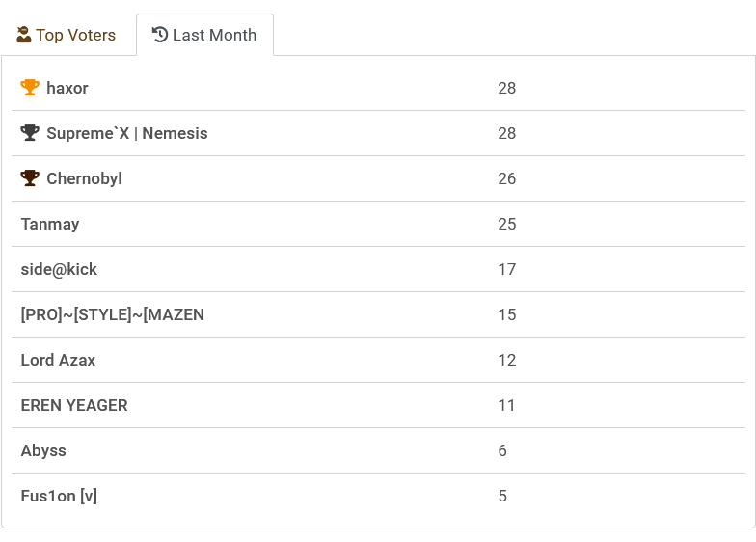Screen dimensions: 756x542
Task: Click the bronze trophy beside Chernobyl
Action: tap(30, 178)
